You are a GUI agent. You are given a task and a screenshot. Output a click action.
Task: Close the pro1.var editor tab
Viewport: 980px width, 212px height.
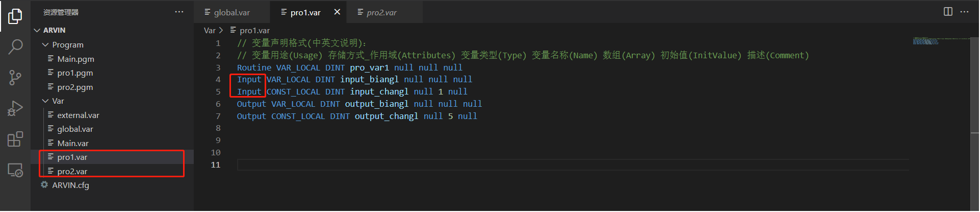click(x=337, y=12)
